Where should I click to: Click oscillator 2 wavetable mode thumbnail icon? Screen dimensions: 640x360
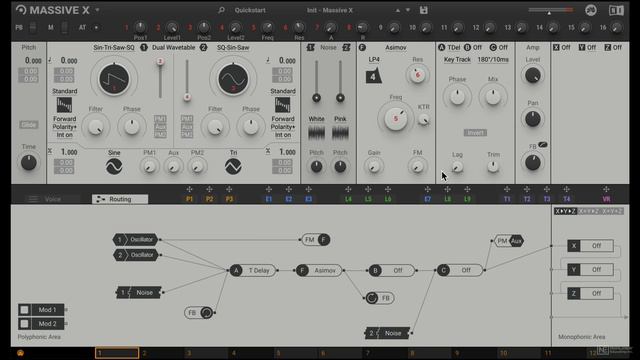pyautogui.click(x=282, y=105)
